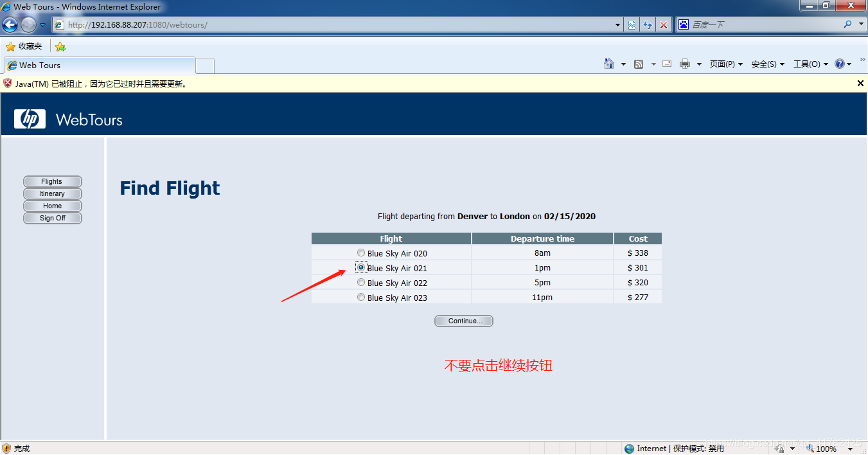The height and width of the screenshot is (455, 868).
Task: Click the RSS feeds icon
Action: point(639,64)
